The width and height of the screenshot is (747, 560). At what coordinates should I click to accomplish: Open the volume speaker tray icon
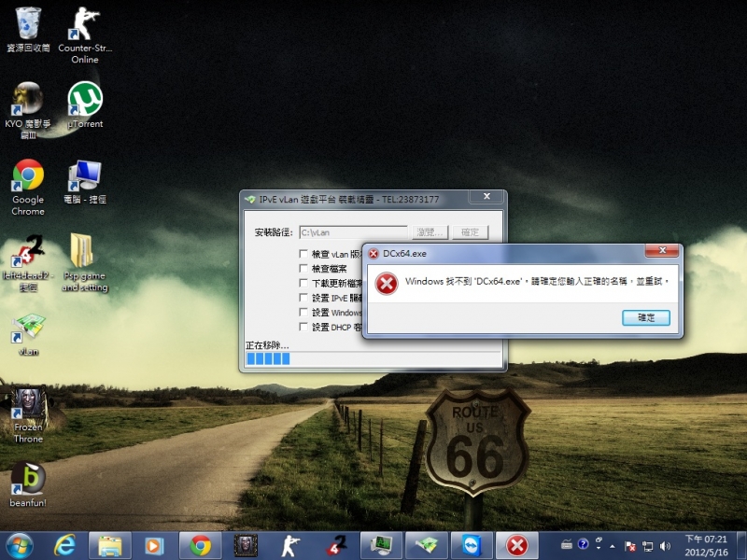(665, 546)
